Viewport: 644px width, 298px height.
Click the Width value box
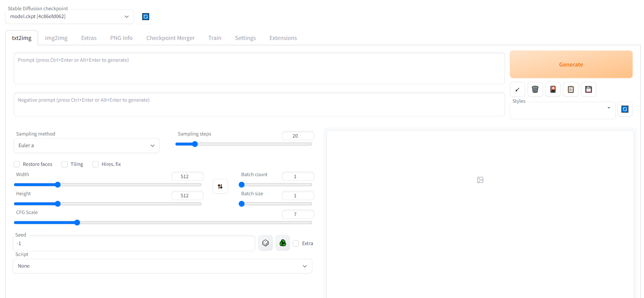[187, 176]
